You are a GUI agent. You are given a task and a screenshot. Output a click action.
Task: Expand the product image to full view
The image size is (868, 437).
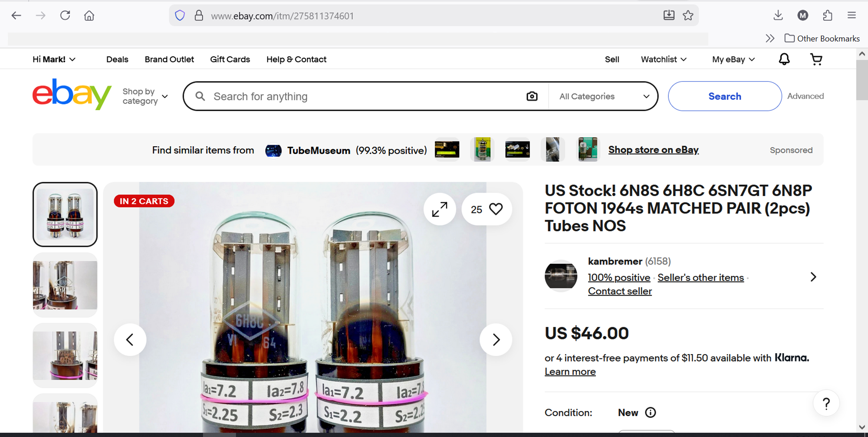click(440, 209)
